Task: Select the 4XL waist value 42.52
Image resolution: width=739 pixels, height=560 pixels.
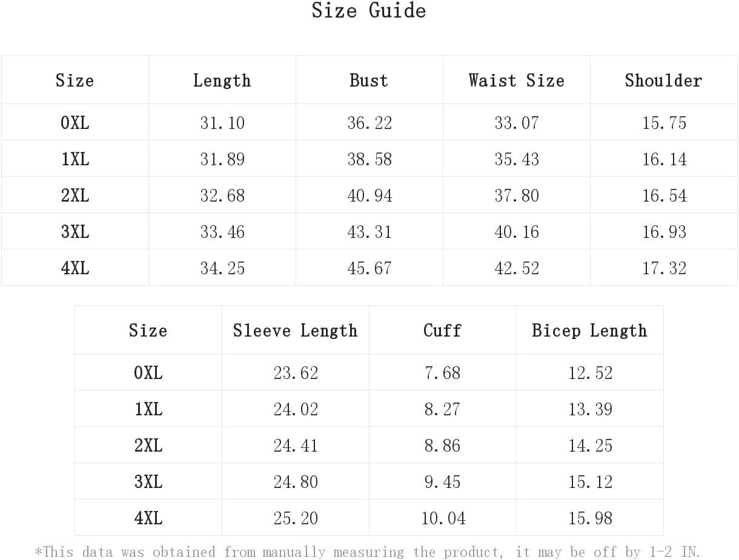Action: [517, 268]
